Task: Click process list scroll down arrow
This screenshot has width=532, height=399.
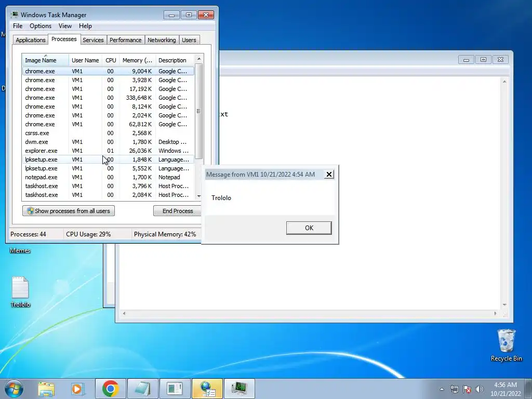Action: [199, 196]
